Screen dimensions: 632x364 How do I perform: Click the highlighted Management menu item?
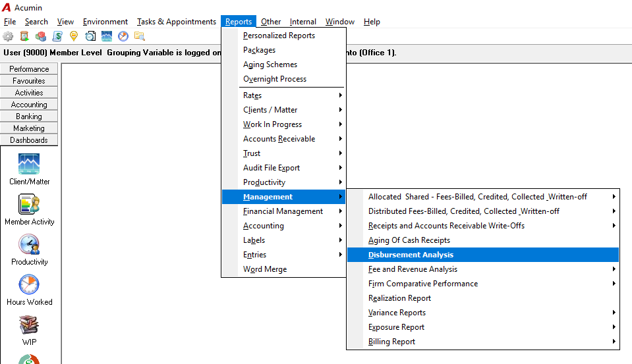click(x=284, y=197)
